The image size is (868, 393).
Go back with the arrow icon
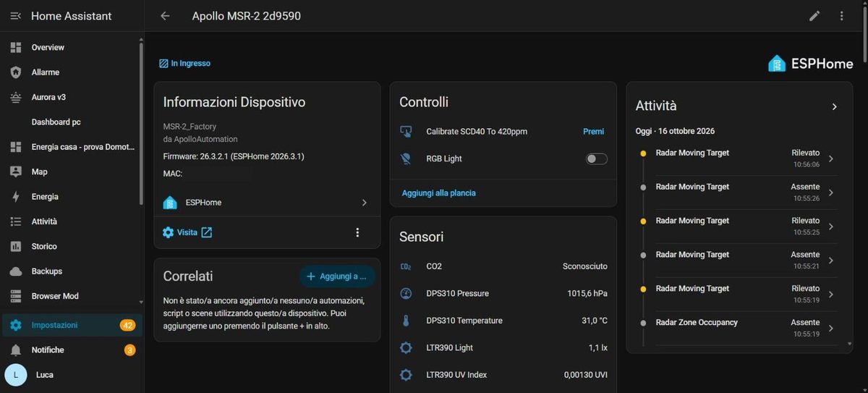coord(165,16)
